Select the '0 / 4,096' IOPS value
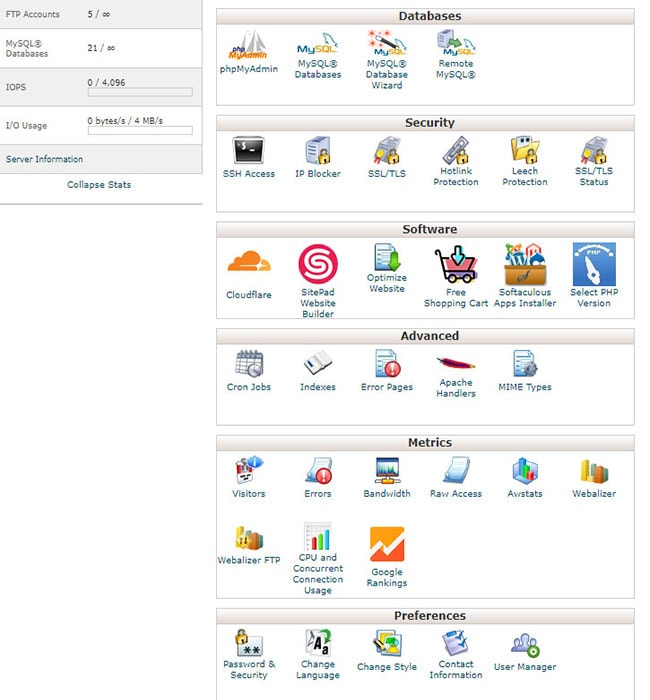This screenshot has width=650, height=700. click(x=106, y=83)
